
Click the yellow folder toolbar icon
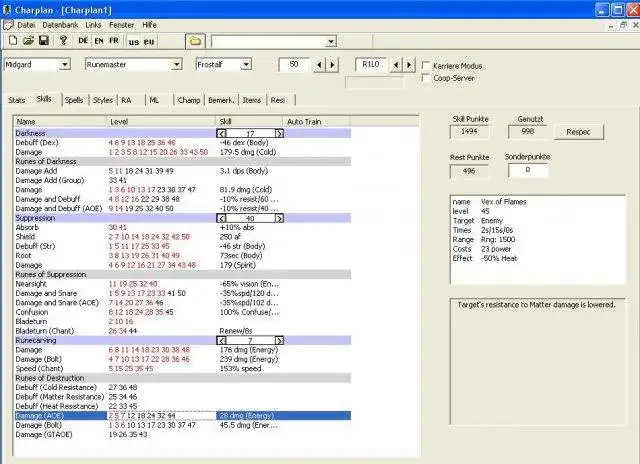pos(195,41)
